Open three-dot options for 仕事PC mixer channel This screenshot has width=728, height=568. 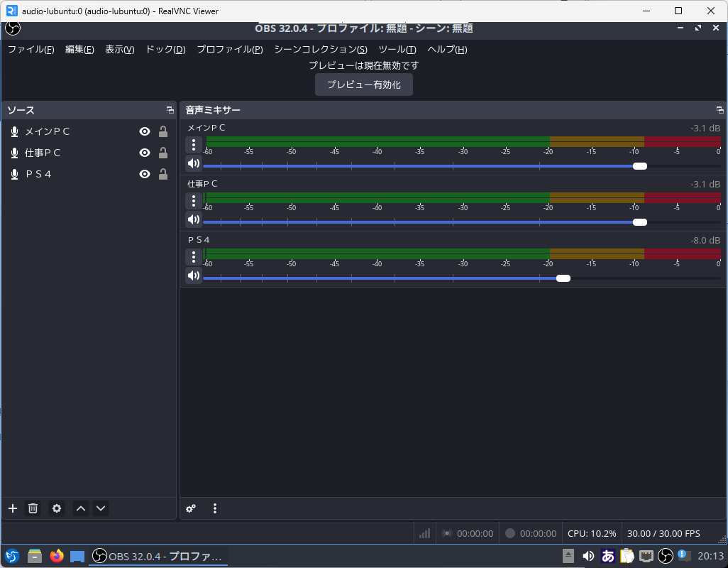(x=194, y=201)
